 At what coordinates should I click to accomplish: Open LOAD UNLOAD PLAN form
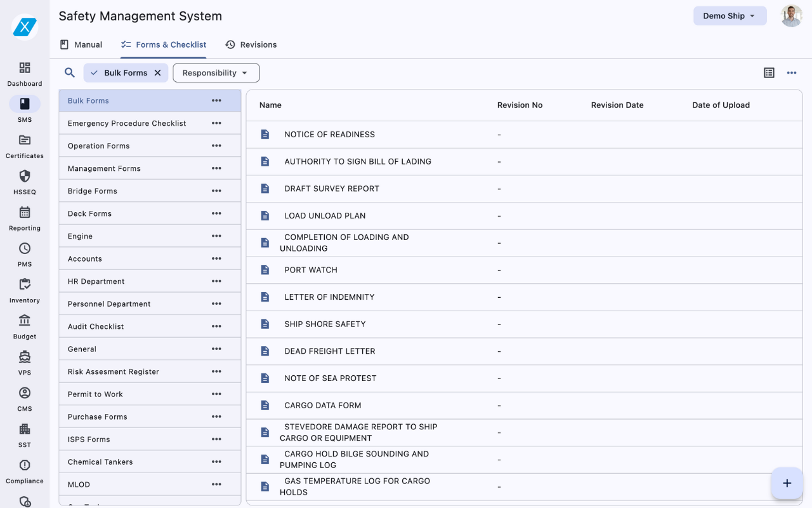click(x=325, y=216)
